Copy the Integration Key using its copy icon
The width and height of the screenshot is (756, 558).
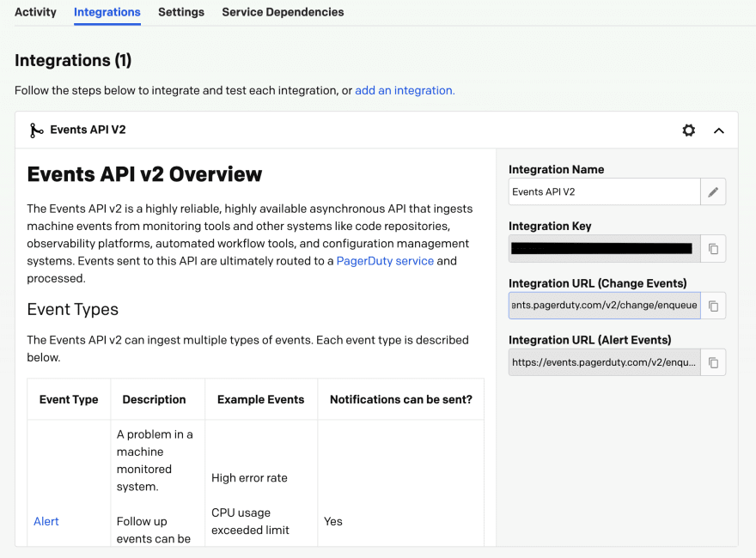point(713,248)
